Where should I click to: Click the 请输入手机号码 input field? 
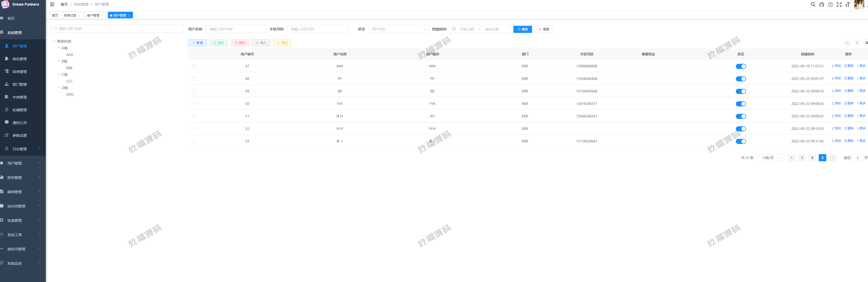[317, 29]
